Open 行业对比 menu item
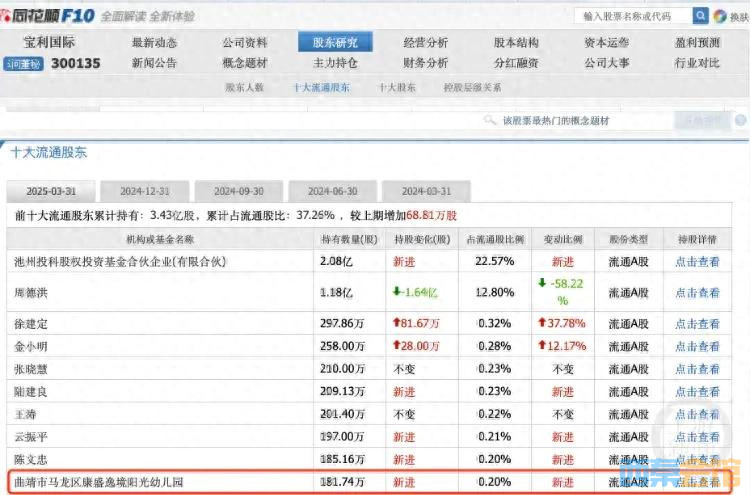 697,63
